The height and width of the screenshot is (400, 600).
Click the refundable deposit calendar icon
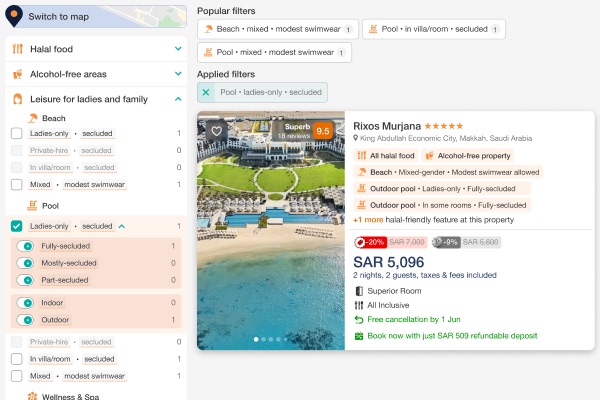[359, 336]
